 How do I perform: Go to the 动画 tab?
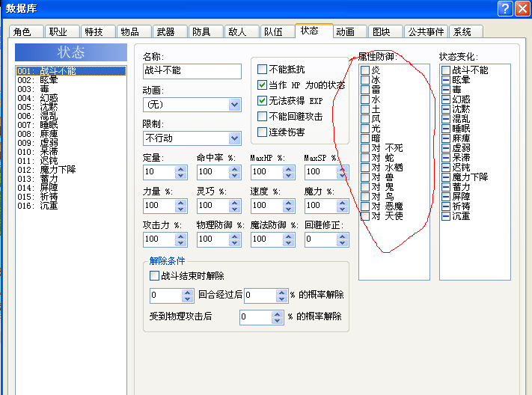350,32
